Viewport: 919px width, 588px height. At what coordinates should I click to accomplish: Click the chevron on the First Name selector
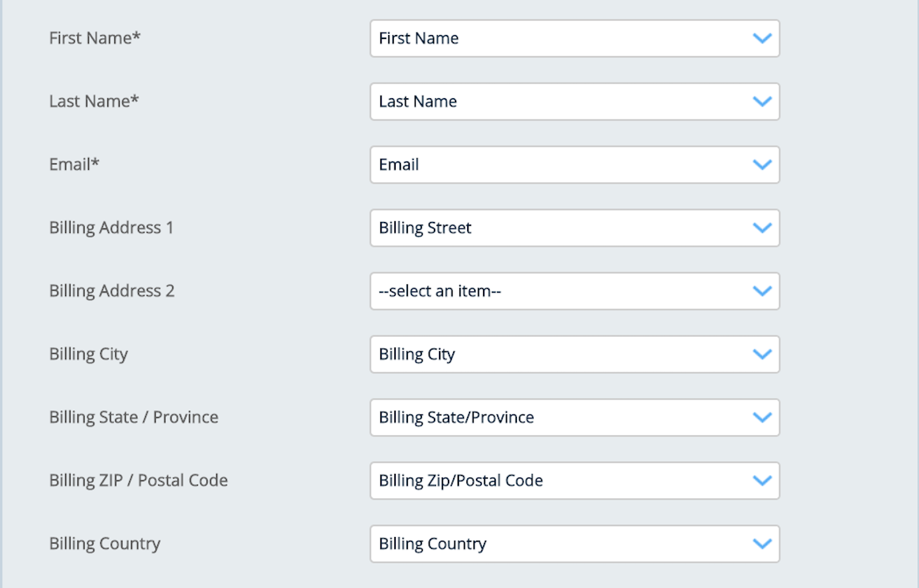762,38
